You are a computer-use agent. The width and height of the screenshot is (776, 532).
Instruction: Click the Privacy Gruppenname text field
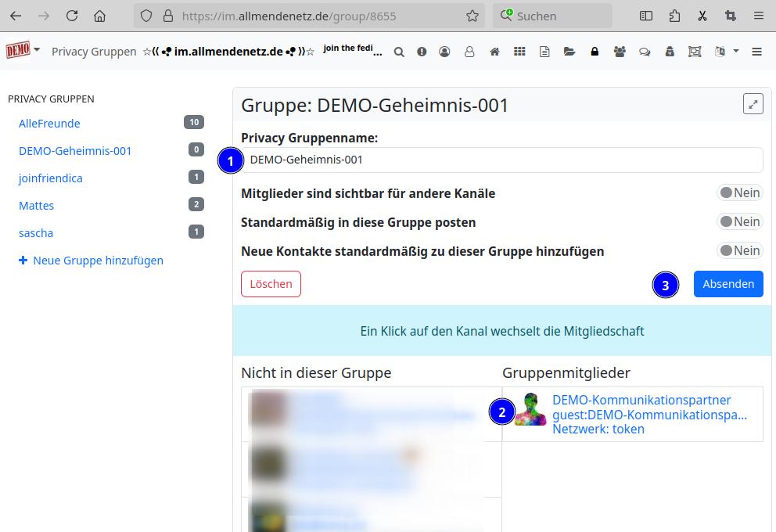coord(501,160)
